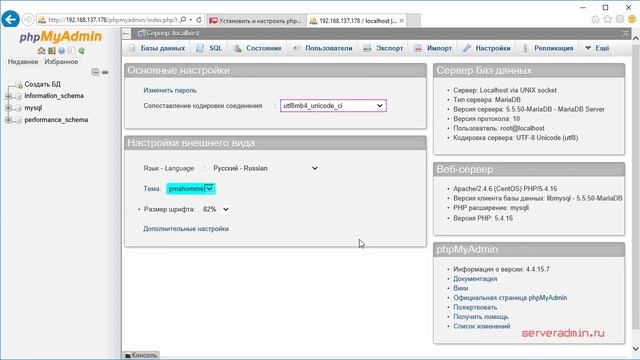Click the mysql database icon
The image size is (640, 360).
point(18,108)
